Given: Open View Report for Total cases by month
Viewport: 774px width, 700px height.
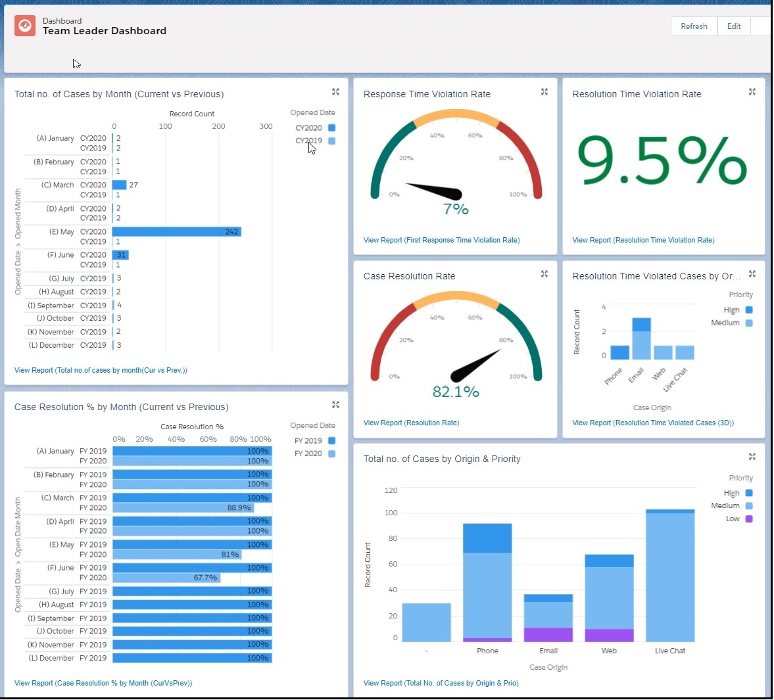Looking at the screenshot, I should [x=101, y=371].
